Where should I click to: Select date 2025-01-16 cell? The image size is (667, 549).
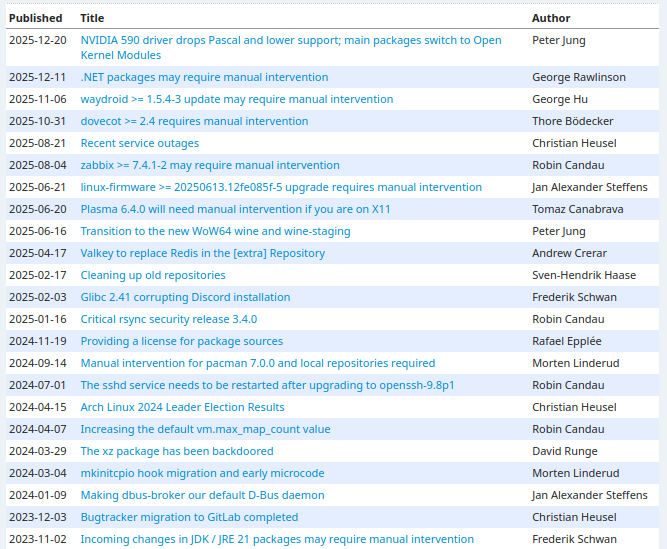37,319
